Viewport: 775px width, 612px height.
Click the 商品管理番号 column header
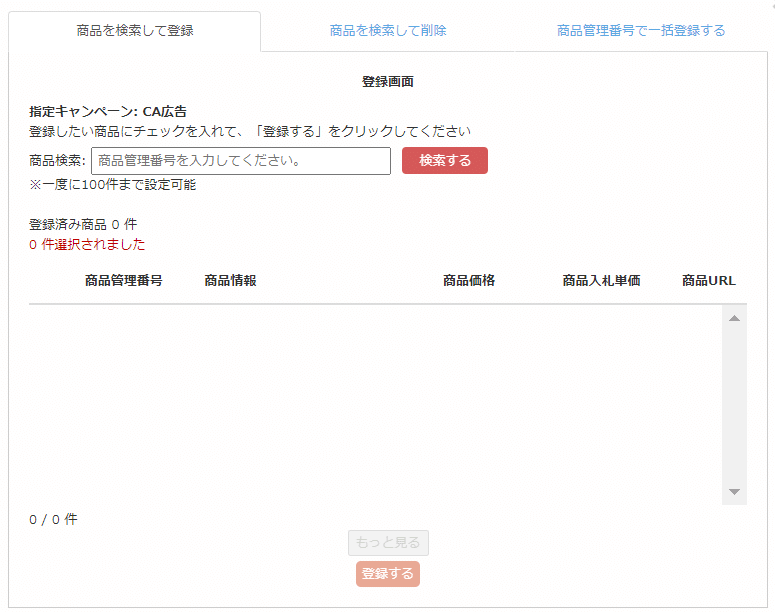click(x=124, y=281)
